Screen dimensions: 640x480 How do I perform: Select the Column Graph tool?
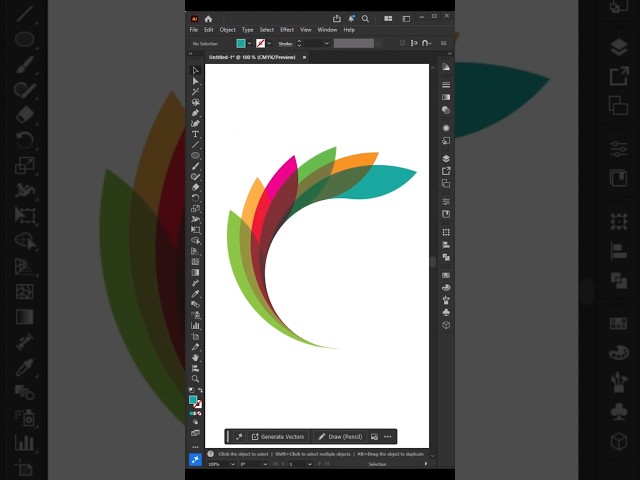click(196, 326)
